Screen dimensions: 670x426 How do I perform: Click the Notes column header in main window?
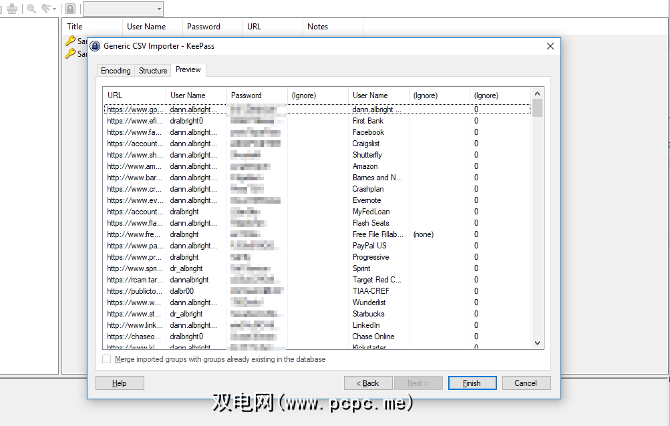[333, 26]
